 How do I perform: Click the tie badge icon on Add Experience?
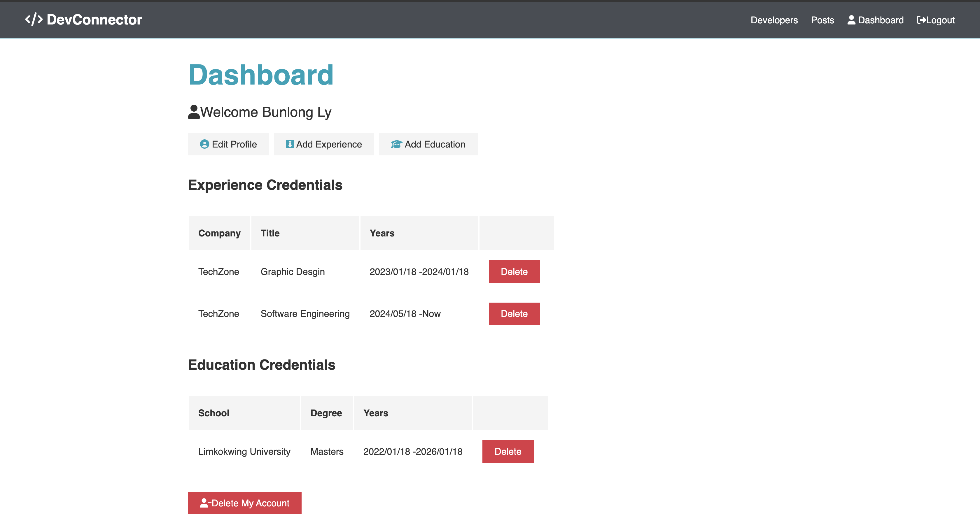[290, 144]
